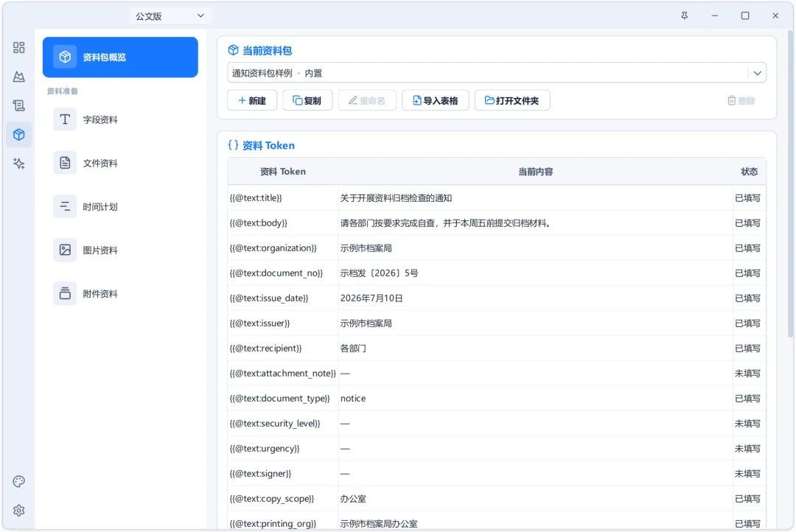Open 附件资料 section
The height and width of the screenshot is (532, 796).
(120, 294)
